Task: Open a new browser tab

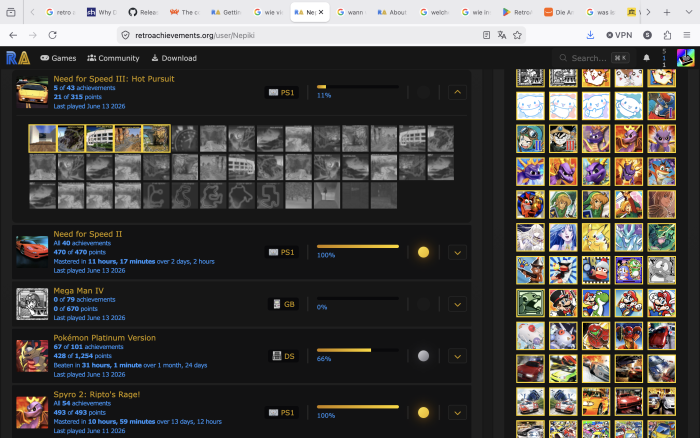Action: (667, 13)
